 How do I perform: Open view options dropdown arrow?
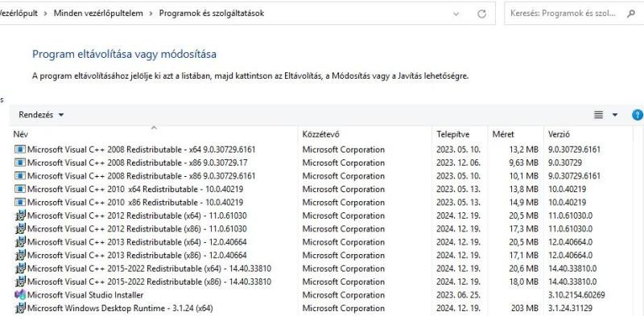pos(615,115)
